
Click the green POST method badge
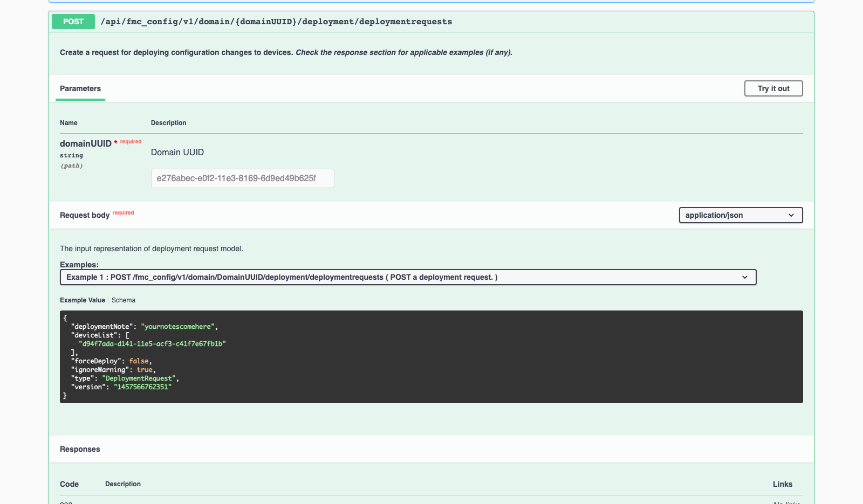click(73, 22)
